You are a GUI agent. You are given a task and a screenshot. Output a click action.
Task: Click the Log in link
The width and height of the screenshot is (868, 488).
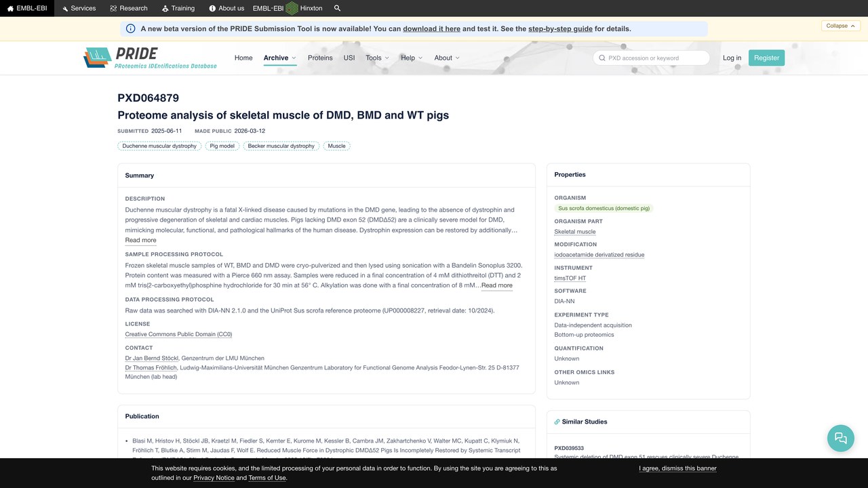[732, 58]
